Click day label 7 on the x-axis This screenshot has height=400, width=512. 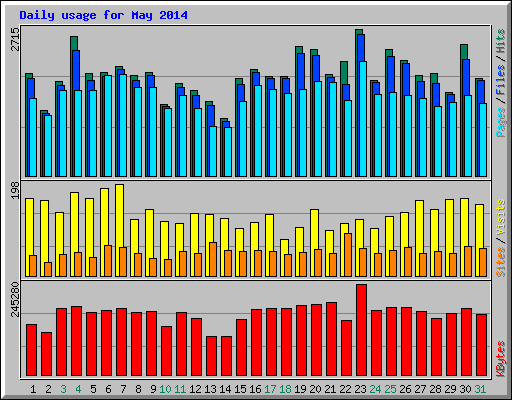tap(123, 389)
